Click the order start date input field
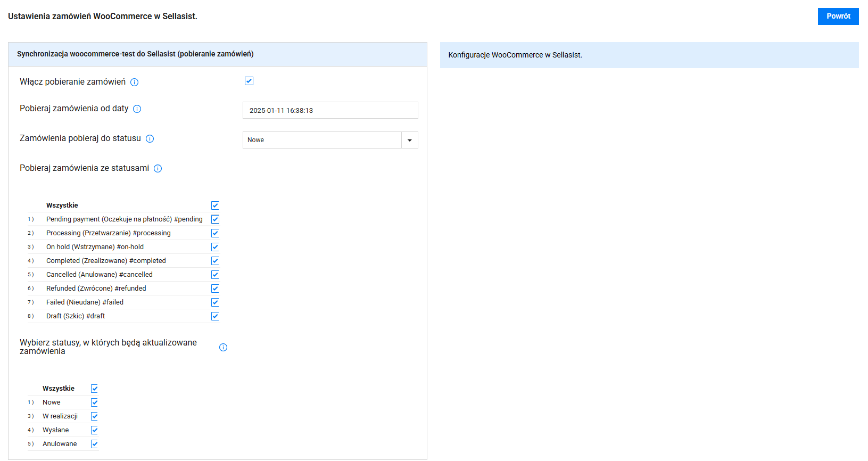The width and height of the screenshot is (868, 461). [330, 110]
